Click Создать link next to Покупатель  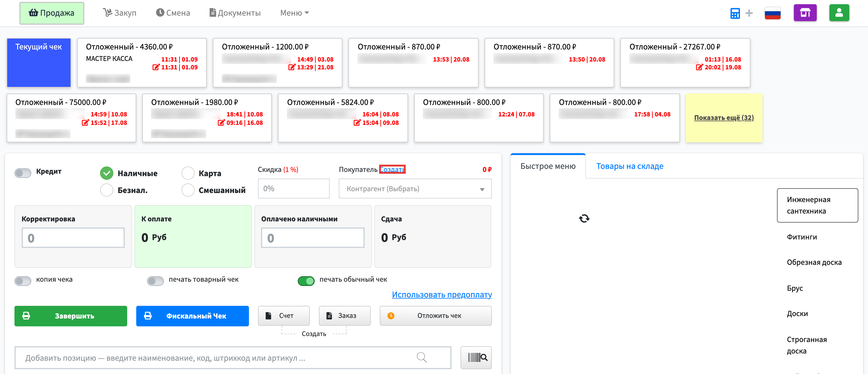pos(392,169)
